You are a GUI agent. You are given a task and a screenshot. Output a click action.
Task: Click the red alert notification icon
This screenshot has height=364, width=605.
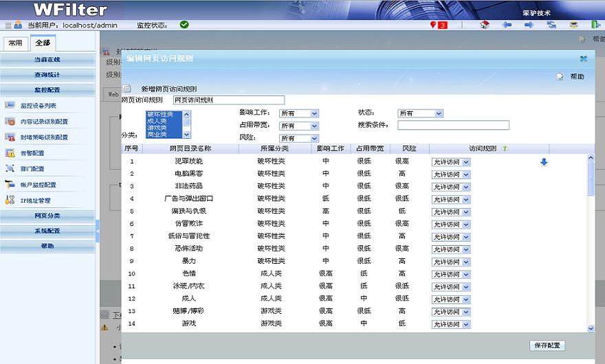point(438,25)
